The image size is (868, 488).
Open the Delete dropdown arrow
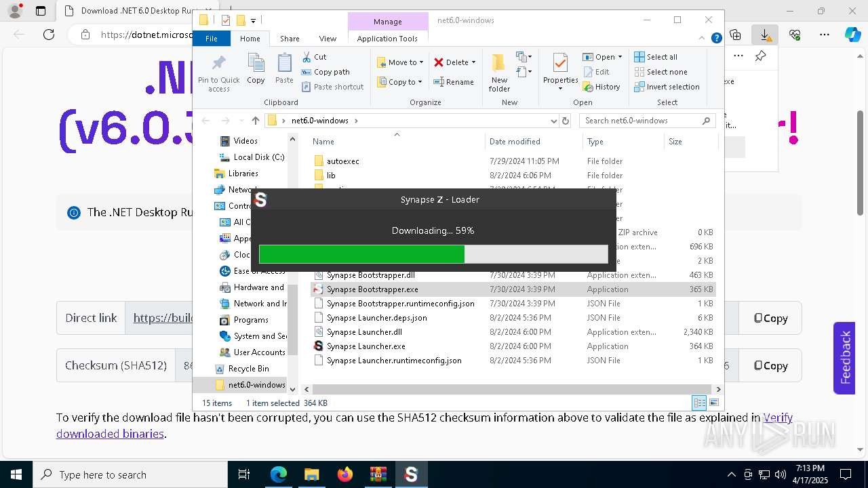(x=473, y=62)
